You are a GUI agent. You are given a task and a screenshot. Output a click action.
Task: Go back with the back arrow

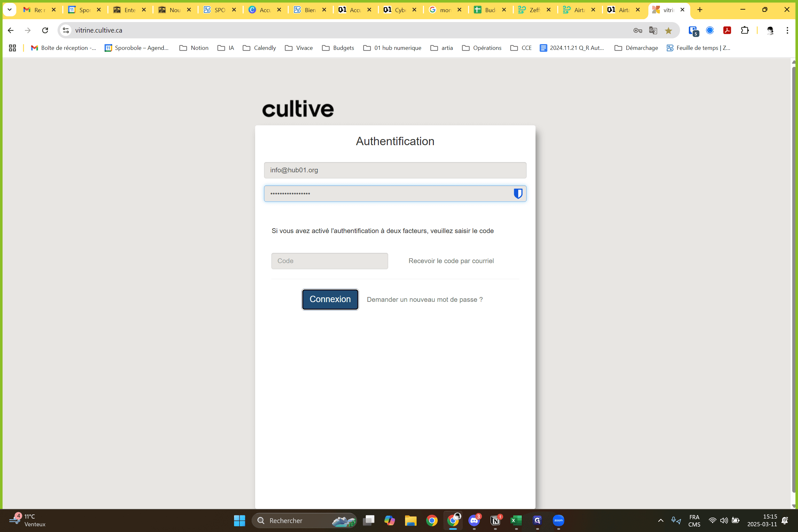click(11, 30)
